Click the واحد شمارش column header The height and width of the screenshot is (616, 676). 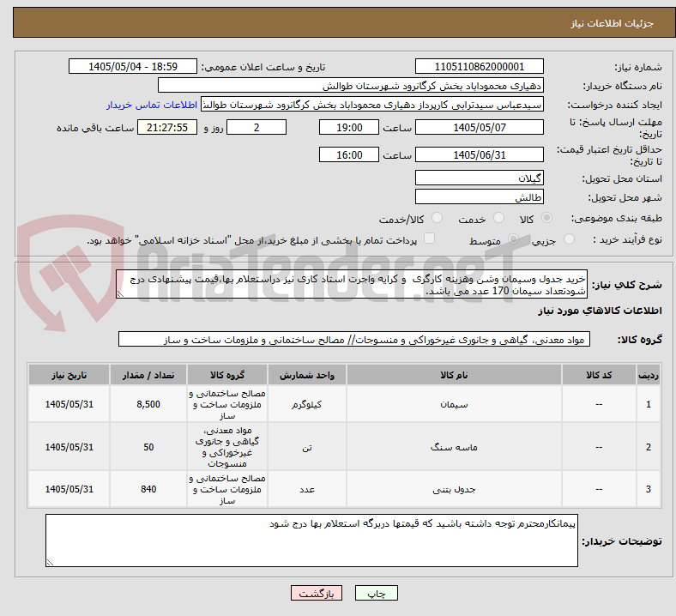(307, 375)
